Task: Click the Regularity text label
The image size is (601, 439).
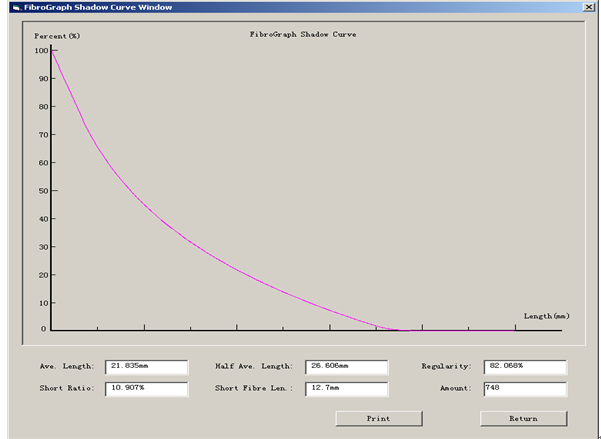Action: (x=445, y=367)
